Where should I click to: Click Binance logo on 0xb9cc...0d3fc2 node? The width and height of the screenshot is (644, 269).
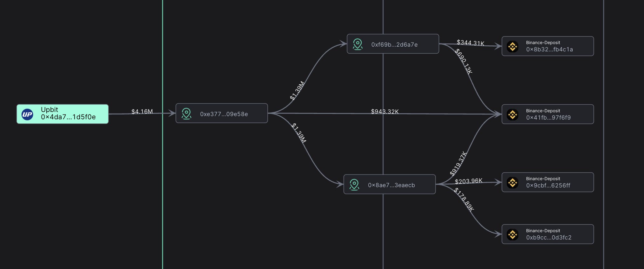coord(512,235)
